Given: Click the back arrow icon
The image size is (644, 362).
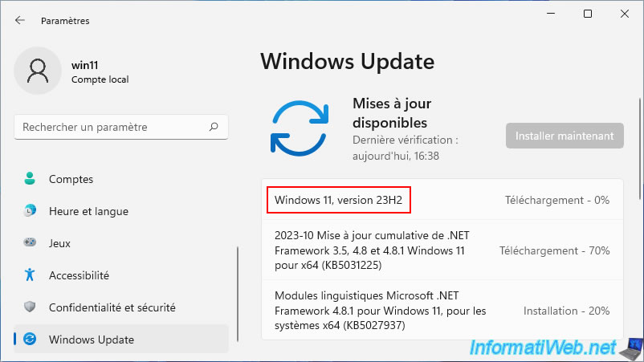Looking at the screenshot, I should coord(20,20).
